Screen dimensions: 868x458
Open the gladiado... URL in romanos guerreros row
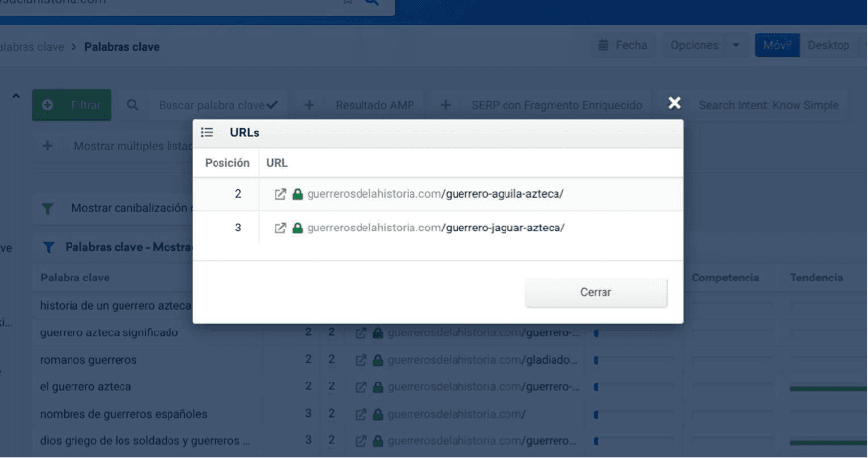click(x=483, y=360)
